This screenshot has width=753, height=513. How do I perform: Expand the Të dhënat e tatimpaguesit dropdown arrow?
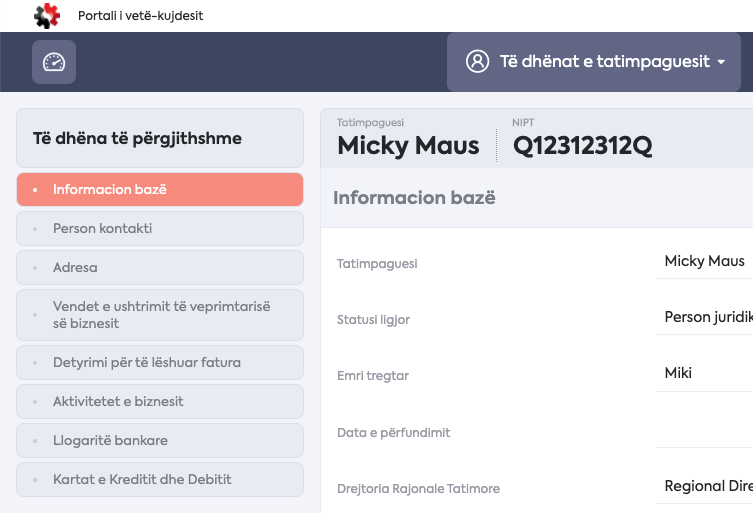pyautogui.click(x=721, y=62)
